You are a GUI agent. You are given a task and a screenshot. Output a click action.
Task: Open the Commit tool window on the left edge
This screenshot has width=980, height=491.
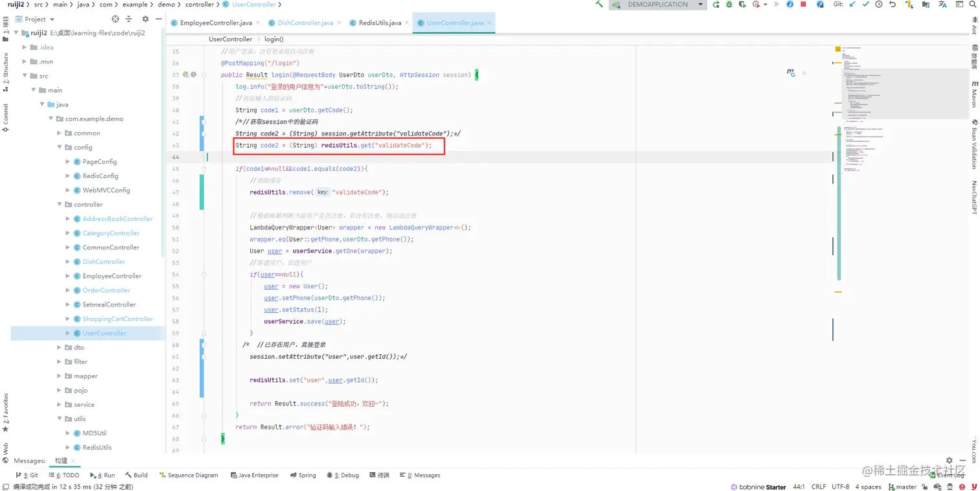[5, 117]
